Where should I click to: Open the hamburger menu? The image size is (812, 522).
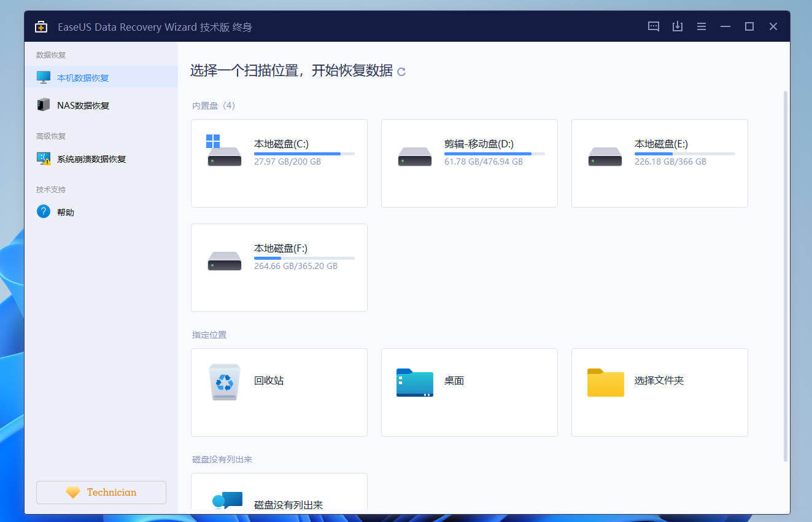701,26
